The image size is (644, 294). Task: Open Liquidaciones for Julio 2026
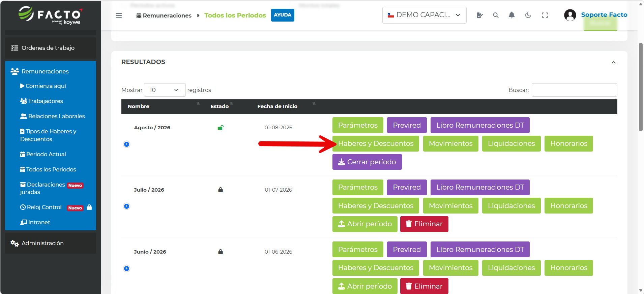point(511,206)
